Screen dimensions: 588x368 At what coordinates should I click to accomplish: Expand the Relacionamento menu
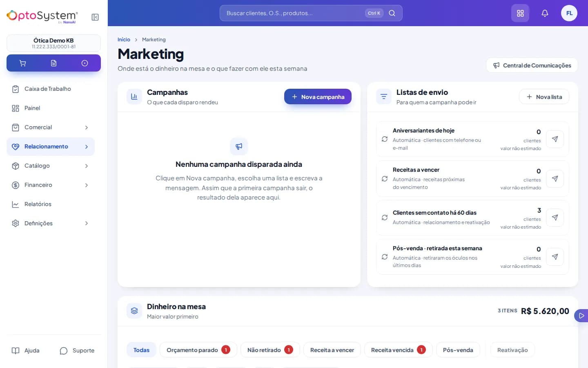[x=51, y=146]
